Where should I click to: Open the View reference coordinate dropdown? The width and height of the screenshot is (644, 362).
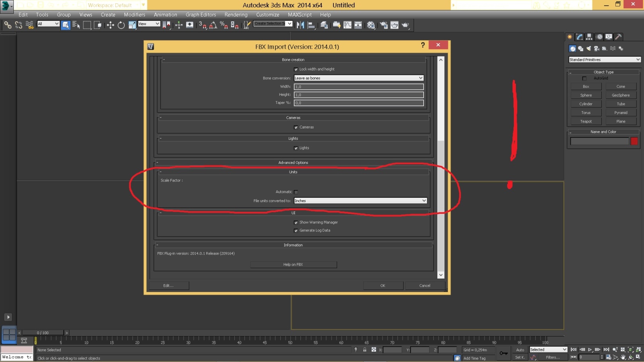click(149, 24)
